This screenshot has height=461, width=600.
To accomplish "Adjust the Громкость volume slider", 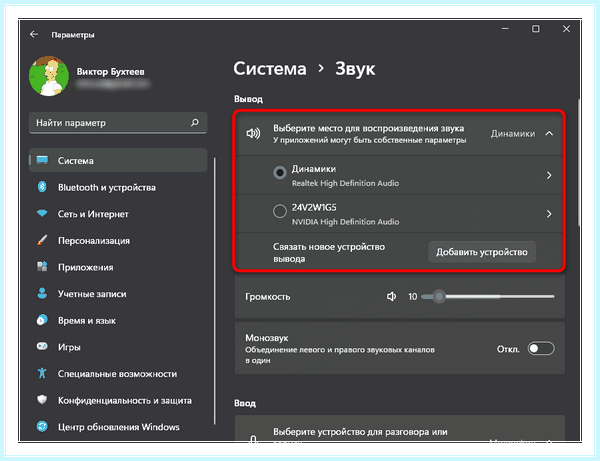I will tap(488, 296).
